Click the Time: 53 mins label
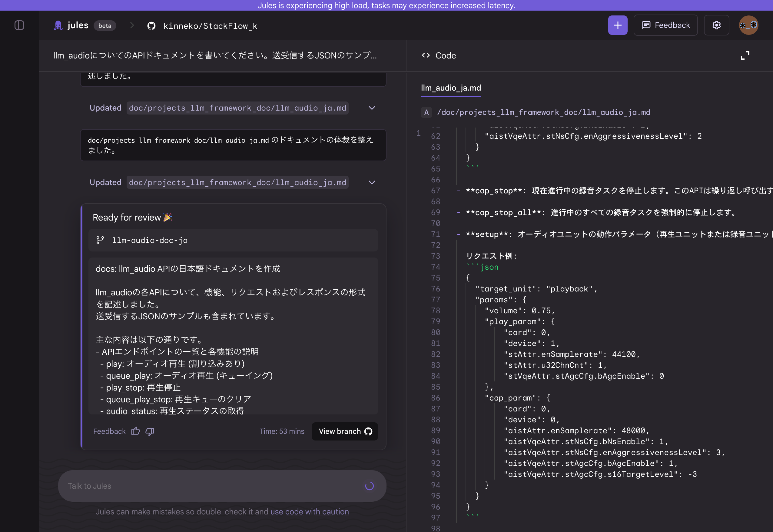The image size is (773, 532). coord(282,431)
